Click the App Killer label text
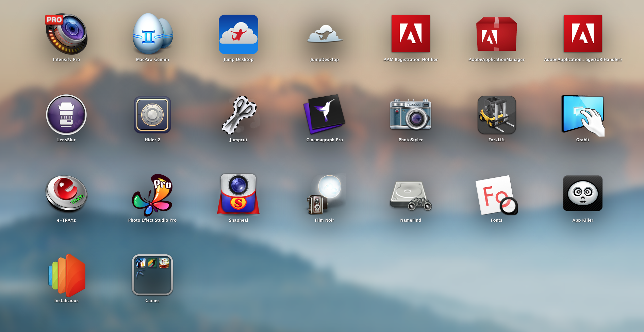This screenshot has width=644, height=332. click(583, 220)
